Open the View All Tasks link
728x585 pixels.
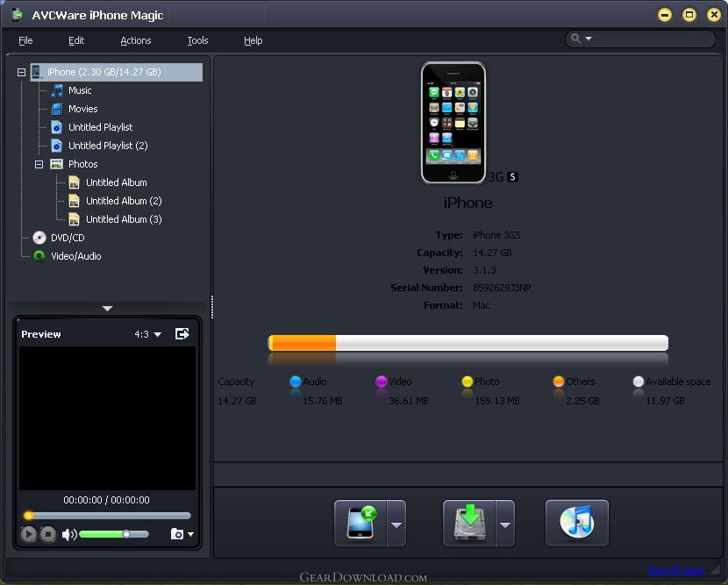[676, 570]
